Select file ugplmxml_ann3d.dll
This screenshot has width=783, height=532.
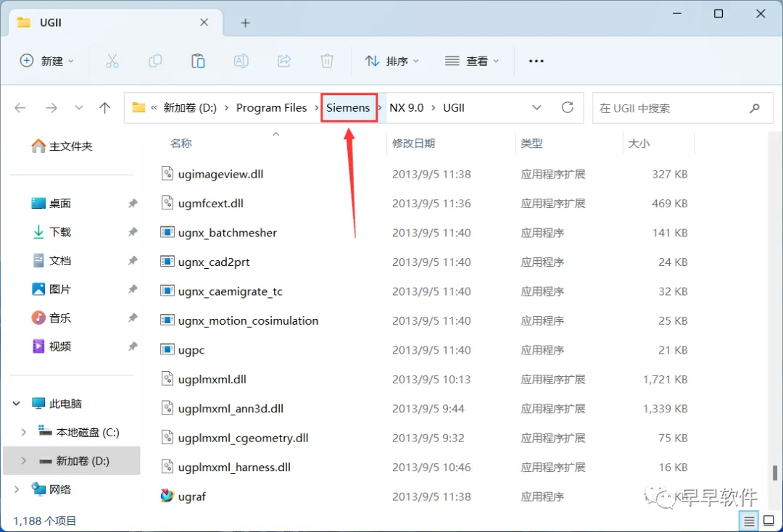point(231,408)
